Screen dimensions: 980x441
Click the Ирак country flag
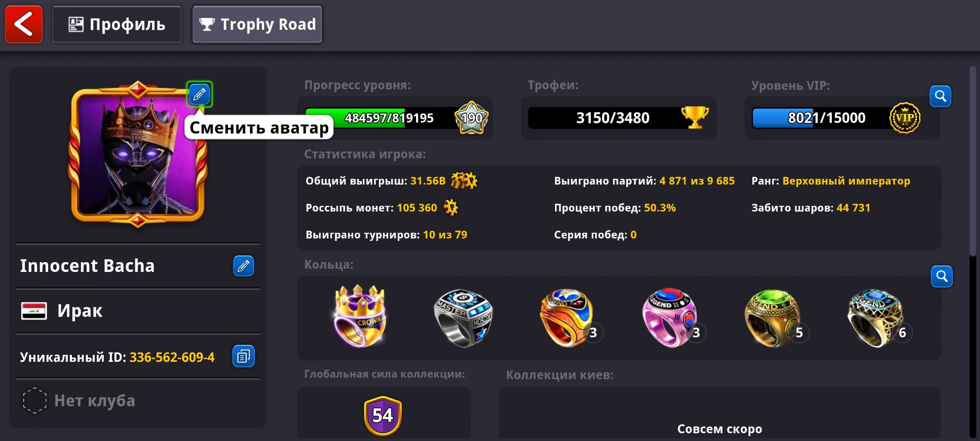click(x=34, y=311)
